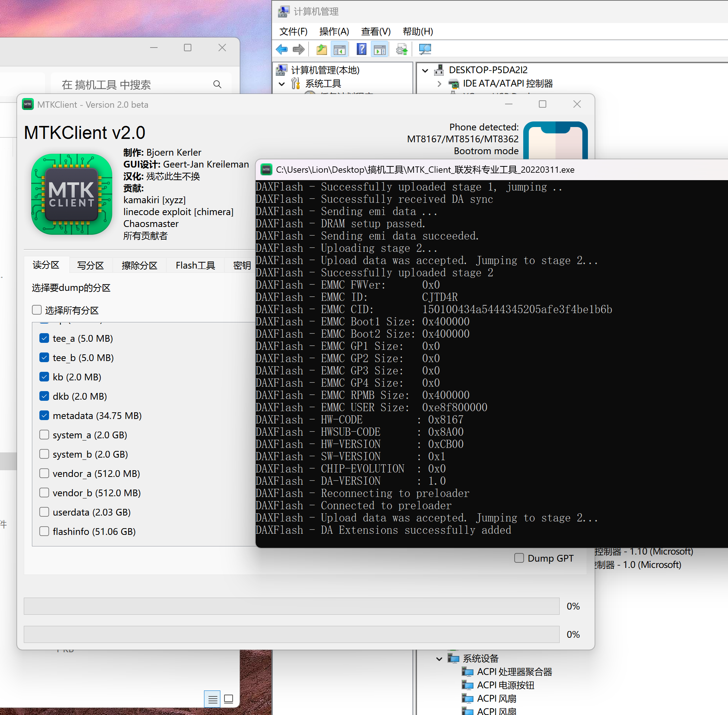
Task: Expand IDE ATA/ATAPI 控制器 node
Action: (439, 84)
